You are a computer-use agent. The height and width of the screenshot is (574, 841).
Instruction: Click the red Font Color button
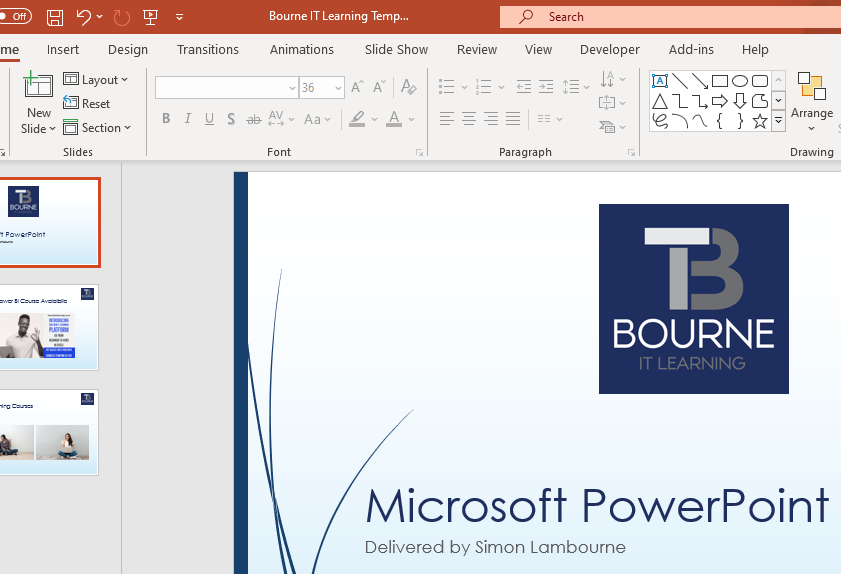pyautogui.click(x=394, y=120)
